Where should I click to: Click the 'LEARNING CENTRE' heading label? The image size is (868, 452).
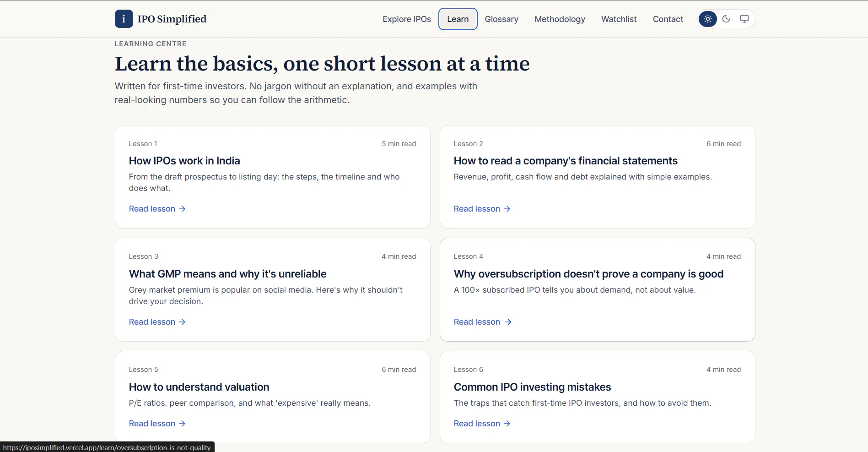coord(151,44)
